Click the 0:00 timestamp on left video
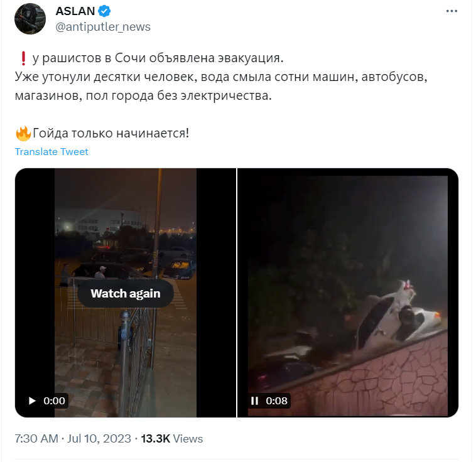 pos(55,401)
